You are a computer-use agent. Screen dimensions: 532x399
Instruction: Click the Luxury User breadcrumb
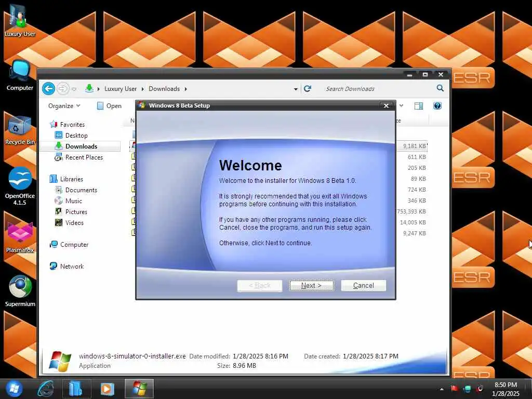coord(121,88)
